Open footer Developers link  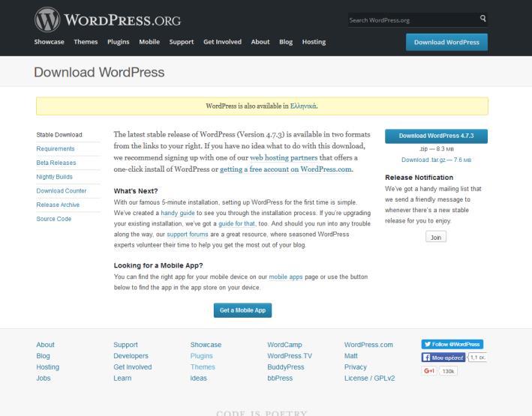pyautogui.click(x=131, y=356)
